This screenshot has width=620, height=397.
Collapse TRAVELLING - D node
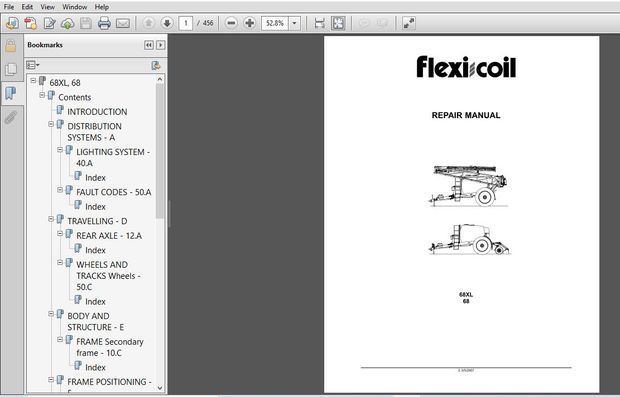click(x=51, y=219)
